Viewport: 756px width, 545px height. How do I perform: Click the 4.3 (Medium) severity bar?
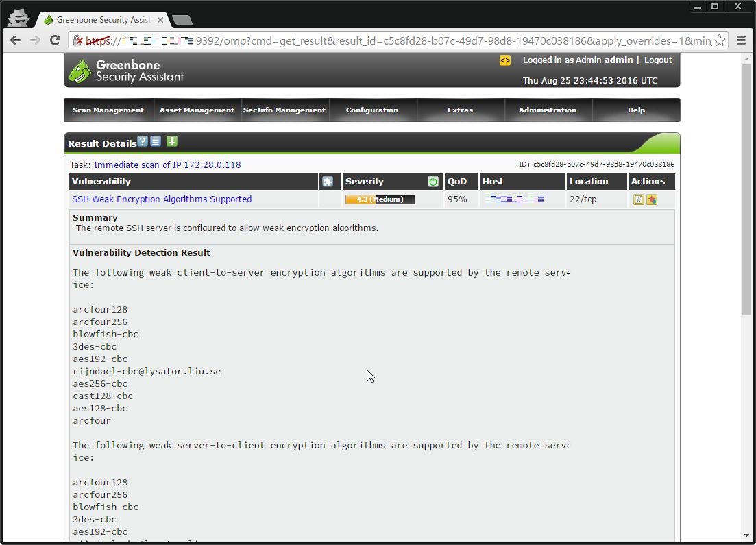coord(380,199)
